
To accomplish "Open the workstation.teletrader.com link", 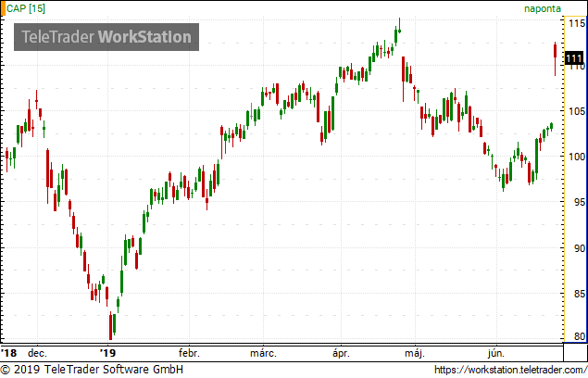I will [x=511, y=370].
